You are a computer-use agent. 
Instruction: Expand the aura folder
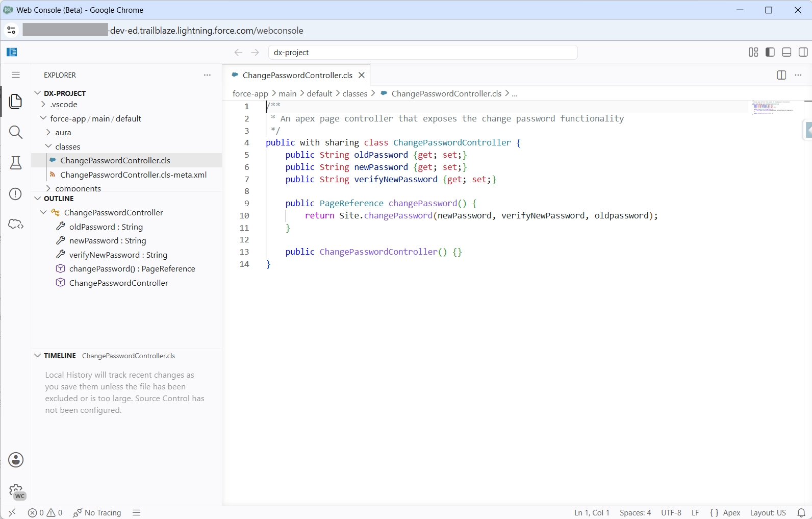48,132
